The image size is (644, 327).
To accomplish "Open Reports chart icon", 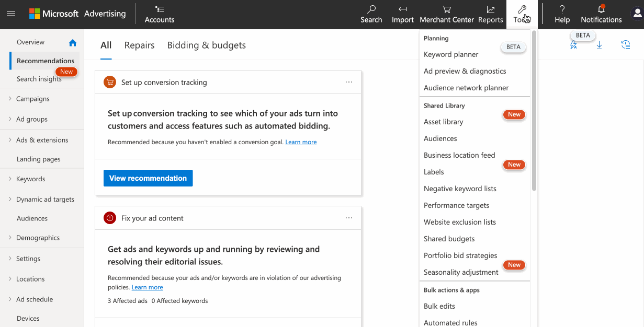I will pyautogui.click(x=490, y=9).
